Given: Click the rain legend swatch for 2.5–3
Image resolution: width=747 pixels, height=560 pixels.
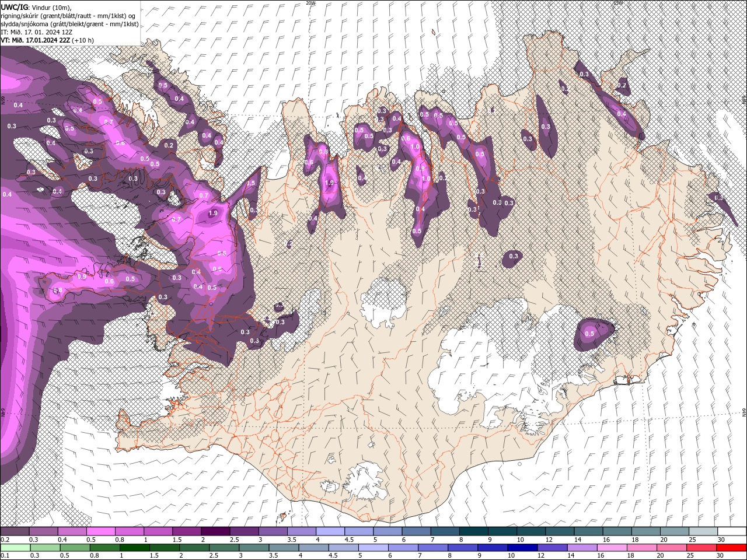Looking at the screenshot, I should (224, 548).
